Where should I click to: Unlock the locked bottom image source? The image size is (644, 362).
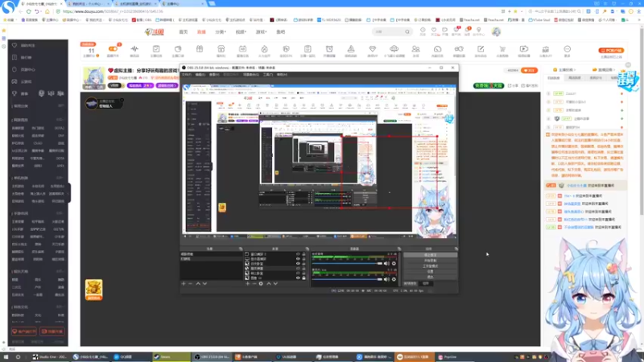click(304, 278)
